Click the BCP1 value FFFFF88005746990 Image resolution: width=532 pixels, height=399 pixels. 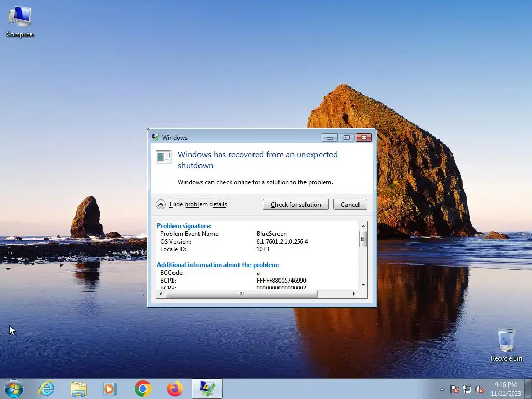(281, 280)
